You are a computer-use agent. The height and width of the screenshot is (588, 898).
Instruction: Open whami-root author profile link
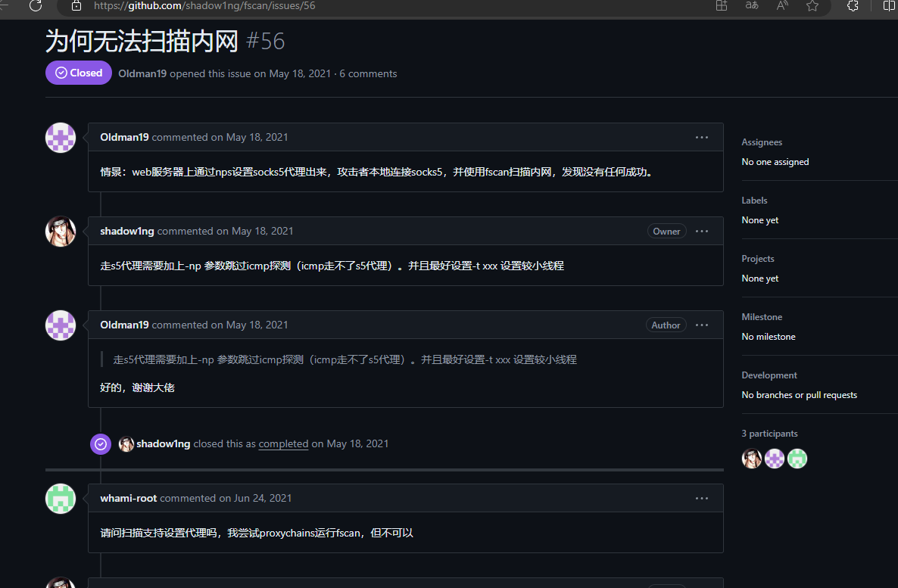tap(128, 498)
